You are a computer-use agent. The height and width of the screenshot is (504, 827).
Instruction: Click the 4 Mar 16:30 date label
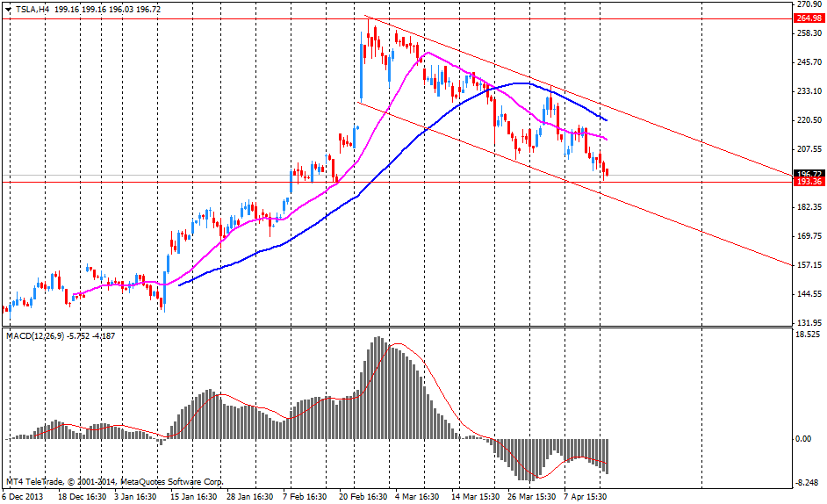click(x=417, y=497)
